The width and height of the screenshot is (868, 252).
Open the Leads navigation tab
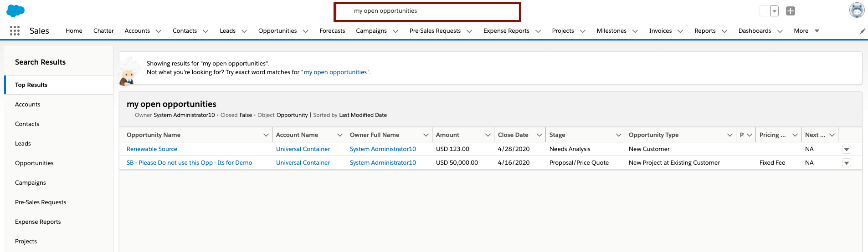click(227, 31)
